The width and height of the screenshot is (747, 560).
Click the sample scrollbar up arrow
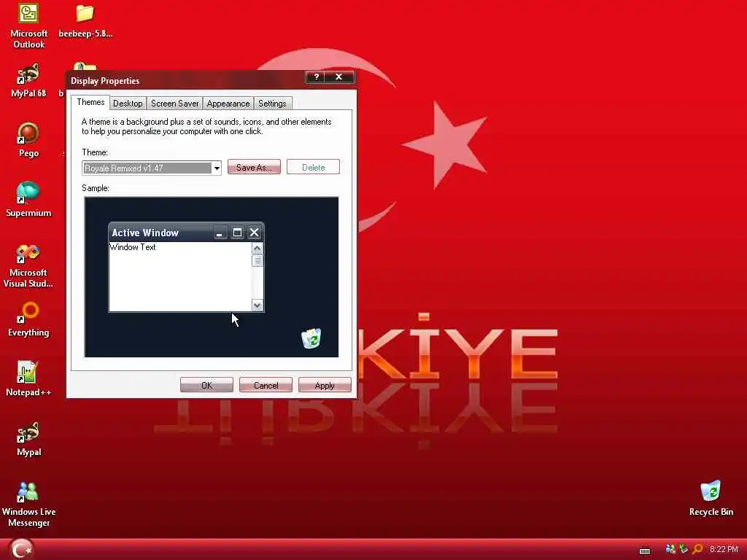point(258,248)
